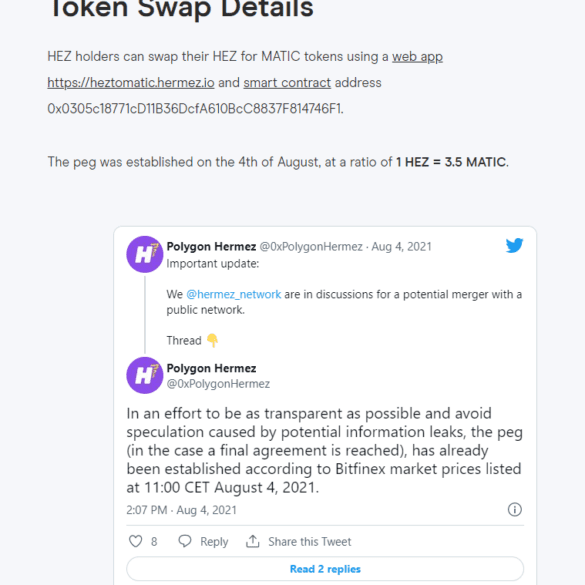Viewport: 585px width, 585px height.
Task: Click the top Polygon Hermez avatar
Action: pyautogui.click(x=145, y=254)
